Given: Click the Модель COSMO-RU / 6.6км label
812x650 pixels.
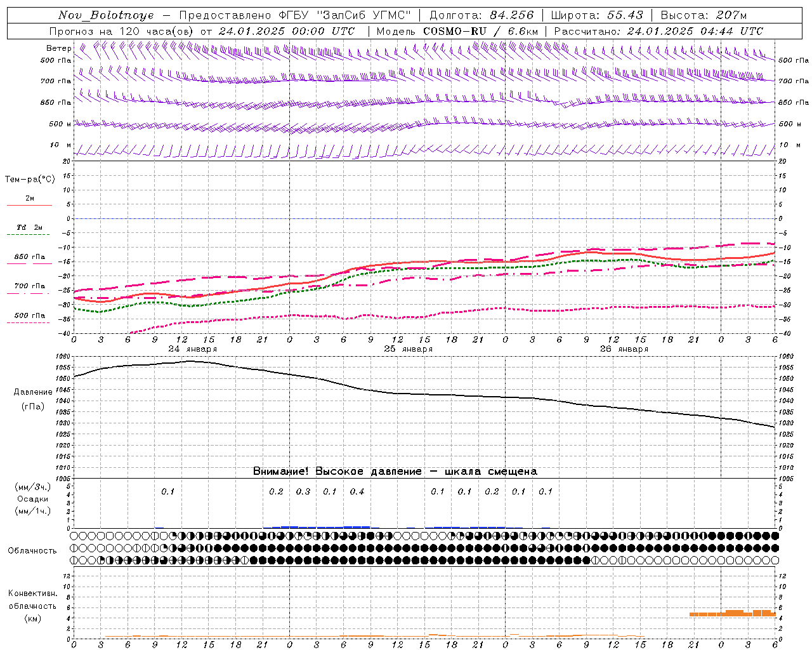Looking at the screenshot, I should point(457,31).
